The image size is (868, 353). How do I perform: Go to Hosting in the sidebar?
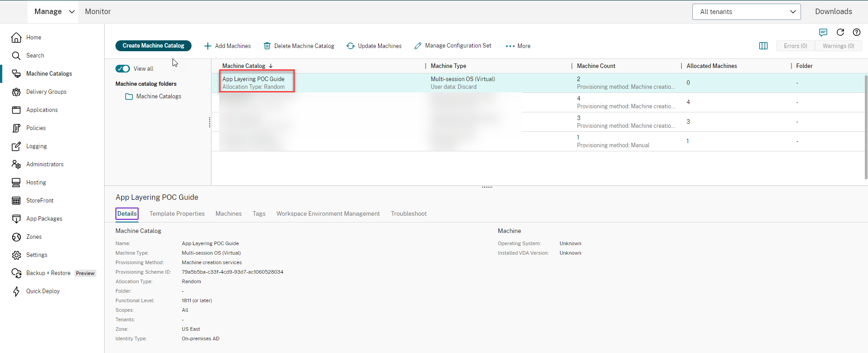pos(36,182)
